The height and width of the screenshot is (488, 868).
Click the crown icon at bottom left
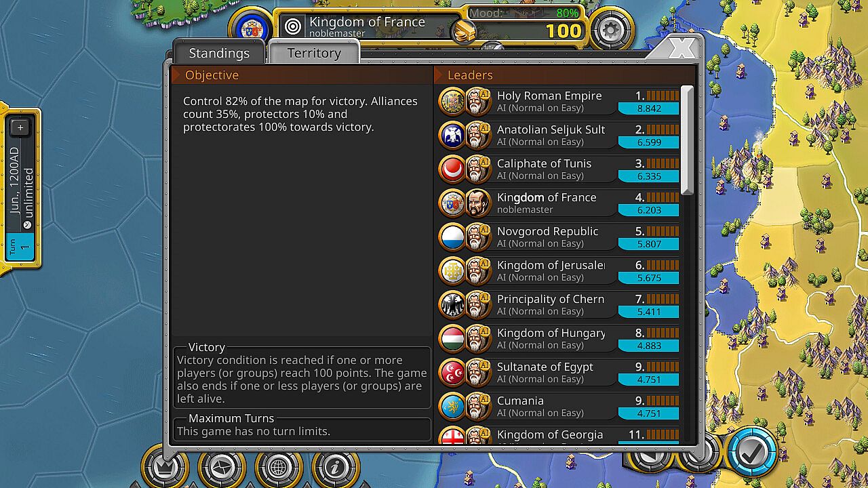click(165, 467)
